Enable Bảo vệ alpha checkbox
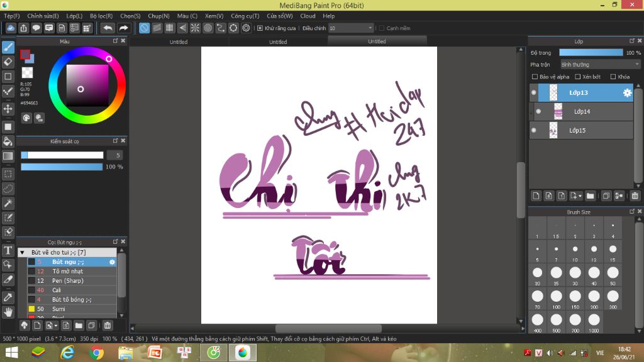644x362 pixels. click(535, 77)
